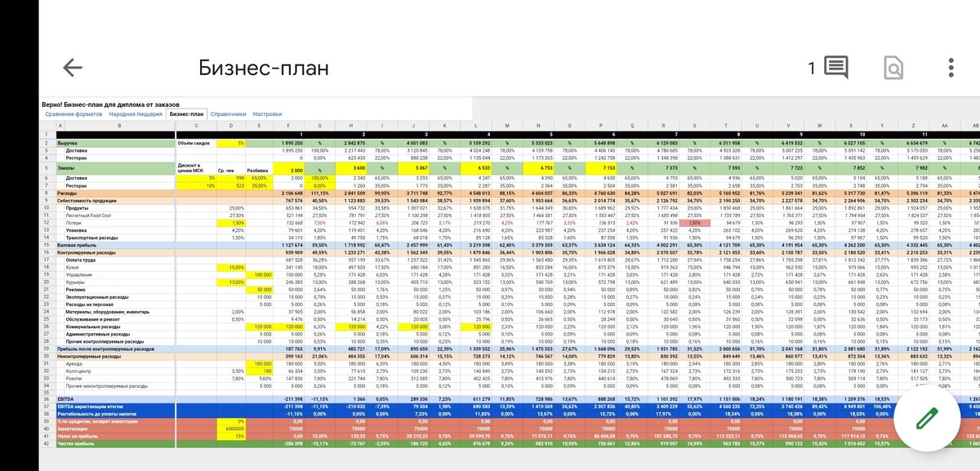Select the Ср. чек header cell
The width and height of the screenshot is (980, 471).
point(233,167)
